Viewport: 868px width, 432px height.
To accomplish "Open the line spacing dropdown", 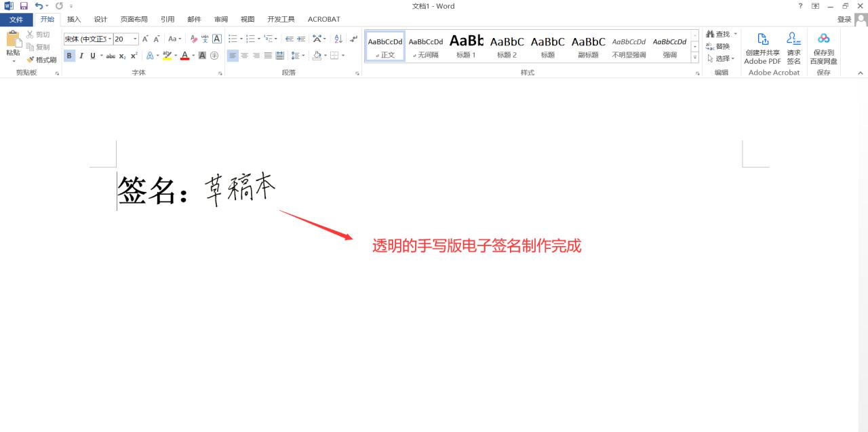I will (298, 56).
